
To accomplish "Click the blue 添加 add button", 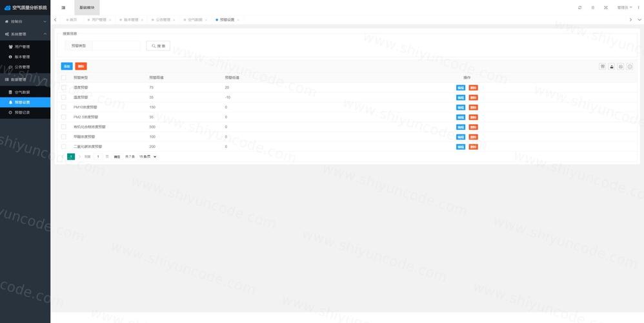I will [x=66, y=67].
